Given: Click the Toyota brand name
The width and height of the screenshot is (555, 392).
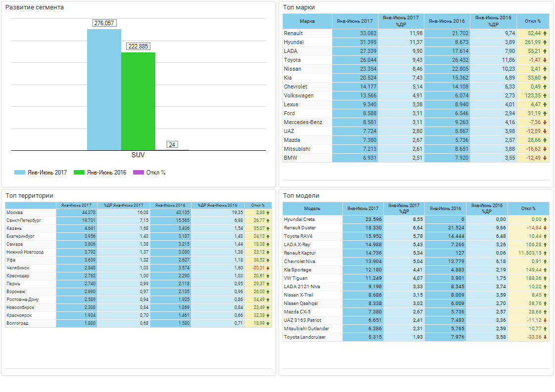Looking at the screenshot, I should [x=292, y=60].
